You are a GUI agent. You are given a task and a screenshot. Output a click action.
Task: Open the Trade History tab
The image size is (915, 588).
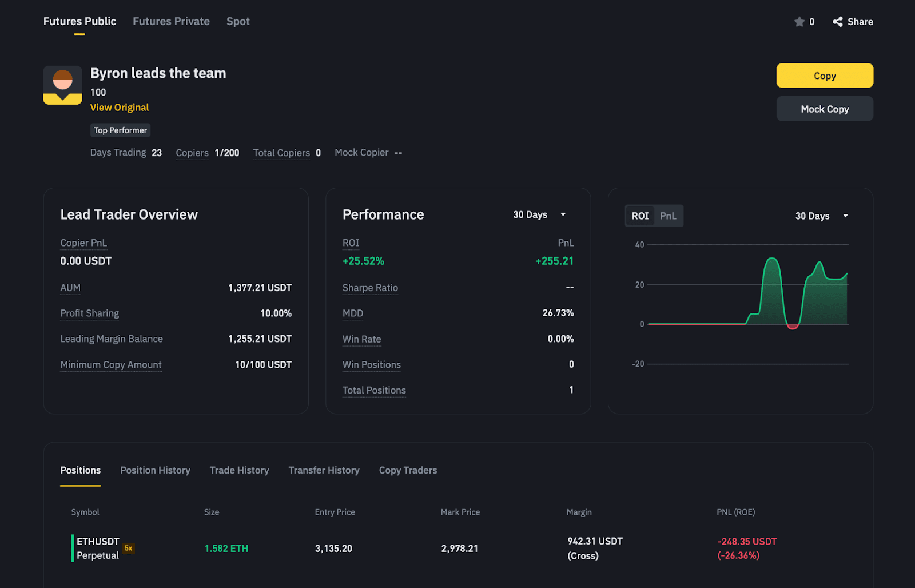click(x=239, y=470)
